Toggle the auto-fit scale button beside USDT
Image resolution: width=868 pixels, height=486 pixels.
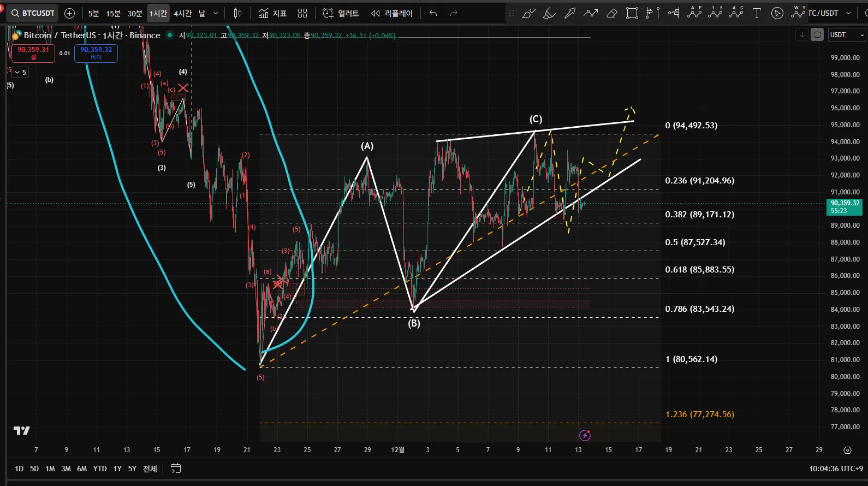(x=817, y=35)
